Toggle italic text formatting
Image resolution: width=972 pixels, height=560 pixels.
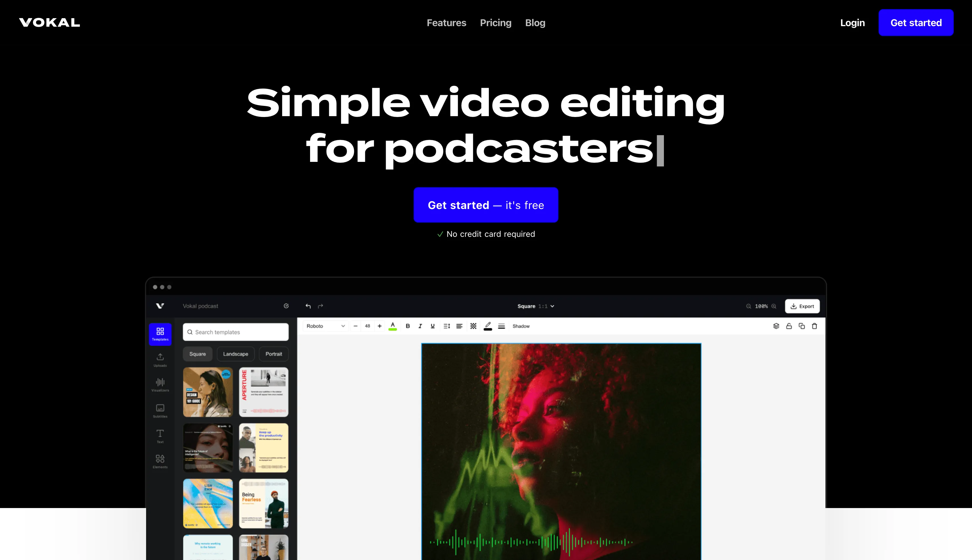point(420,326)
